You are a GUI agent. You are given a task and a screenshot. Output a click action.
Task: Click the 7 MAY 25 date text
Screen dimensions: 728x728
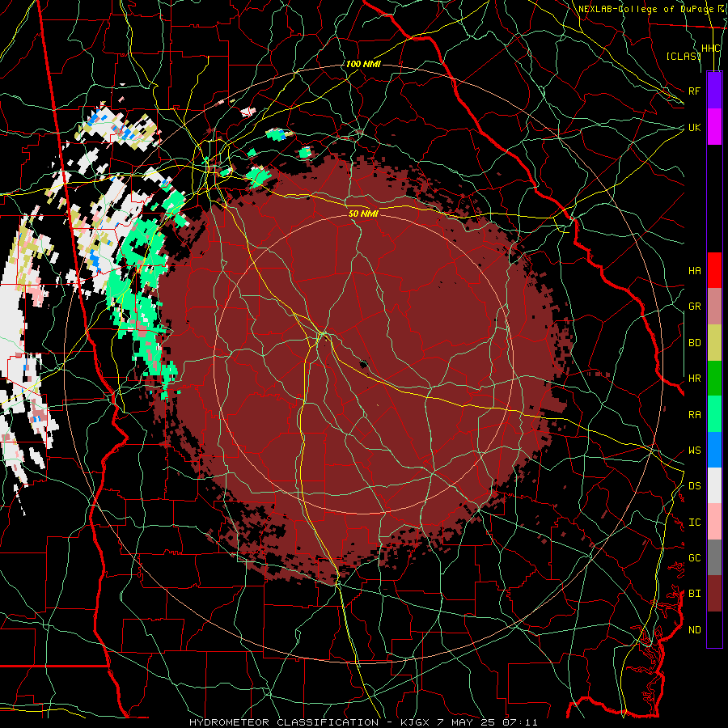point(467,722)
